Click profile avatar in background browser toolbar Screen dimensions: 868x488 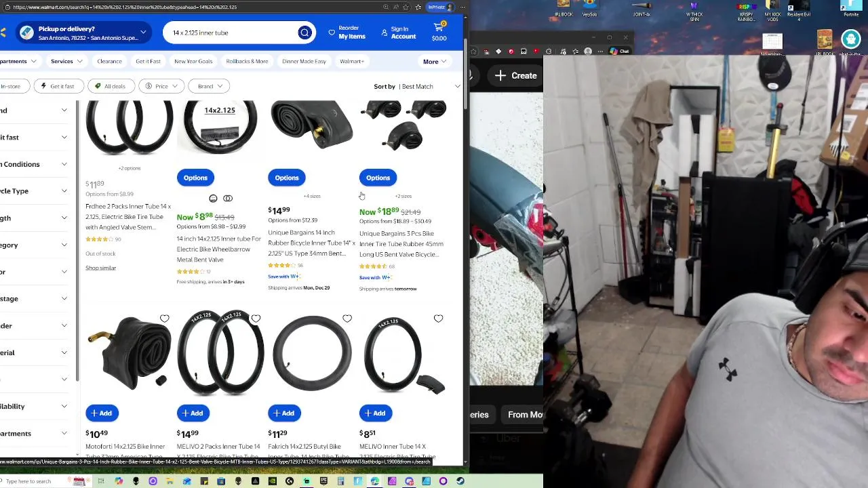(x=588, y=52)
